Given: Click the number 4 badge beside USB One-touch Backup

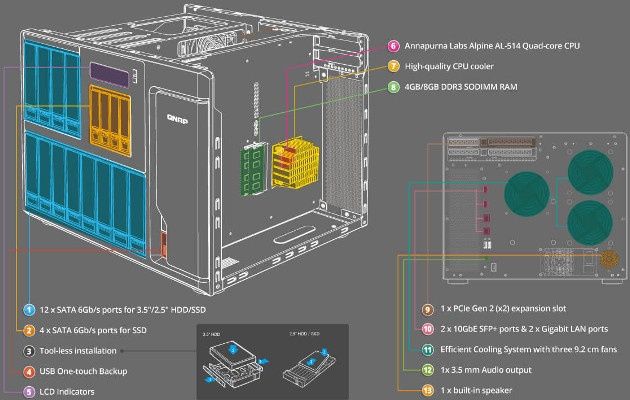Looking at the screenshot, I should (29, 371).
